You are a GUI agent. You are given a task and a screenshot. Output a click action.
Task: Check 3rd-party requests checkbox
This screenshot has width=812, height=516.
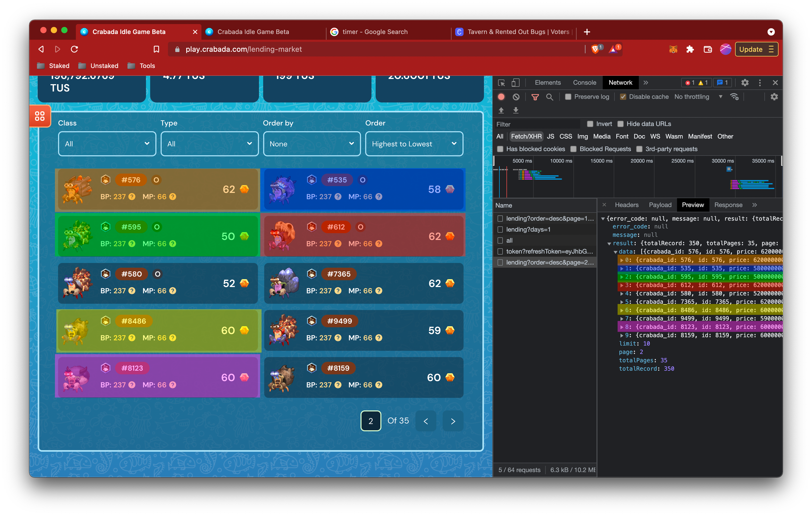pyautogui.click(x=639, y=149)
